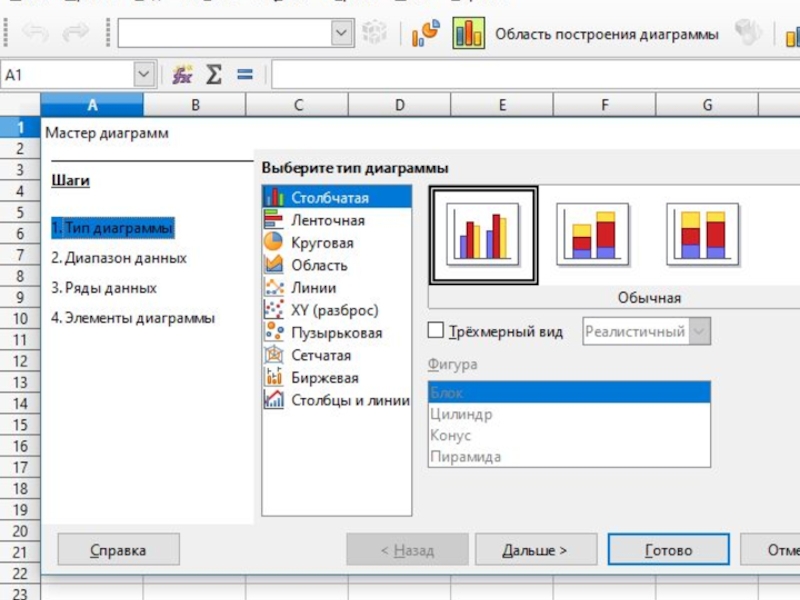The width and height of the screenshot is (800, 600).
Task: Select Столбцы и линии chart type
Action: click(349, 400)
